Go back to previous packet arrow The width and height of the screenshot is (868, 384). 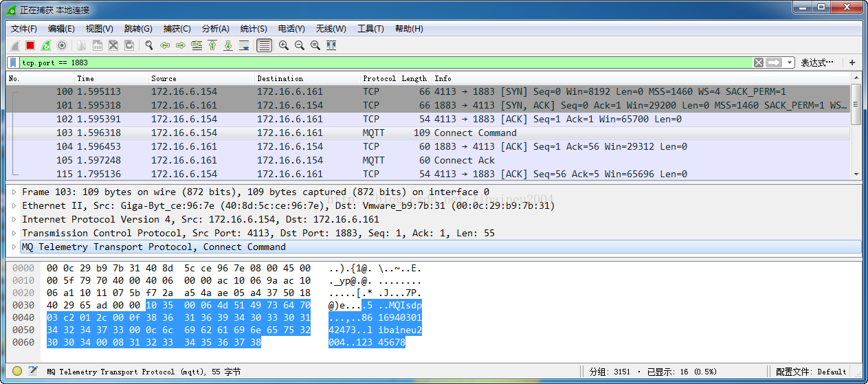(x=165, y=45)
